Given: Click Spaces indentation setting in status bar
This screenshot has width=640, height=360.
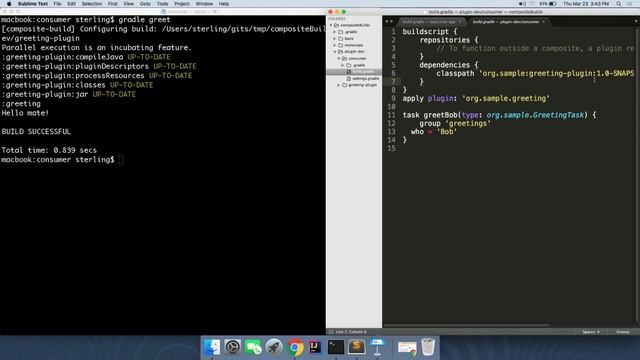Looking at the screenshot, I should [x=591, y=332].
